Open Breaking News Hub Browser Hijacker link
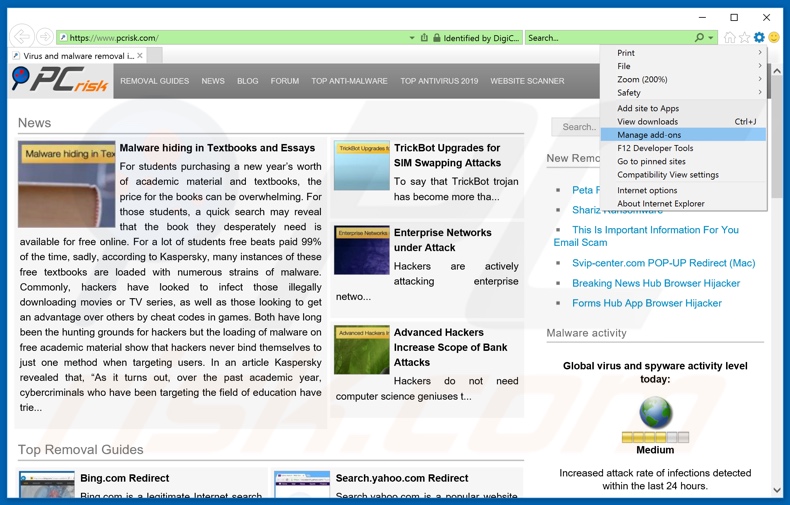The image size is (790, 505). (x=655, y=283)
